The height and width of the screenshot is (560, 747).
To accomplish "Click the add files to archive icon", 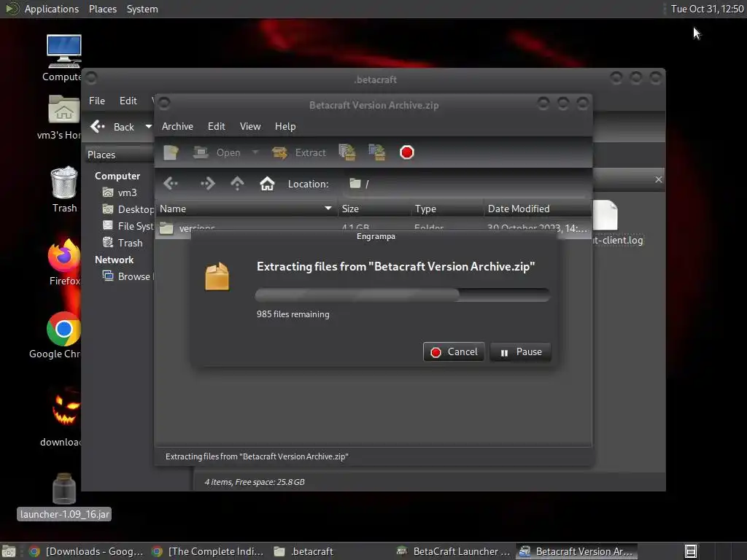I will click(x=347, y=152).
